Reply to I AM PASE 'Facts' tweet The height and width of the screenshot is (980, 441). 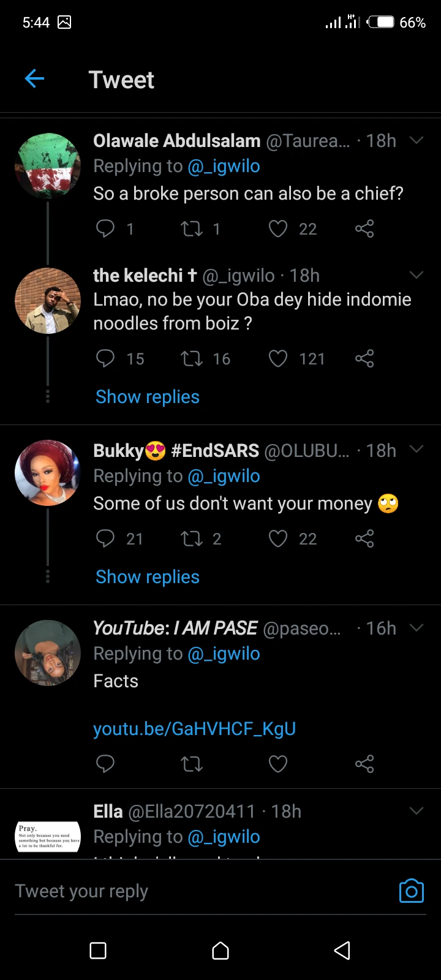tap(105, 764)
